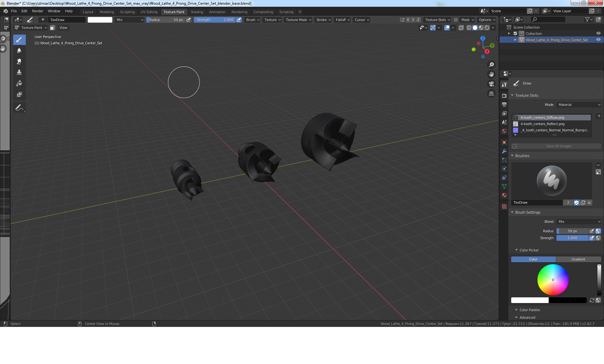Select the Clone stamp tool
The height and width of the screenshot is (364, 604).
coord(19,73)
